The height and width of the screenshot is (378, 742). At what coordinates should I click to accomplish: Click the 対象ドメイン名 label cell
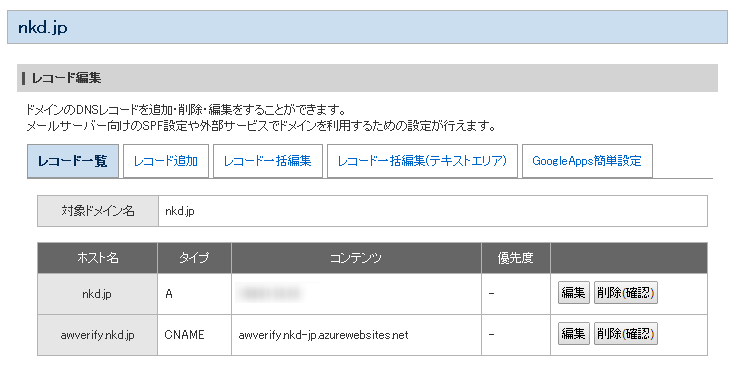pos(98,211)
